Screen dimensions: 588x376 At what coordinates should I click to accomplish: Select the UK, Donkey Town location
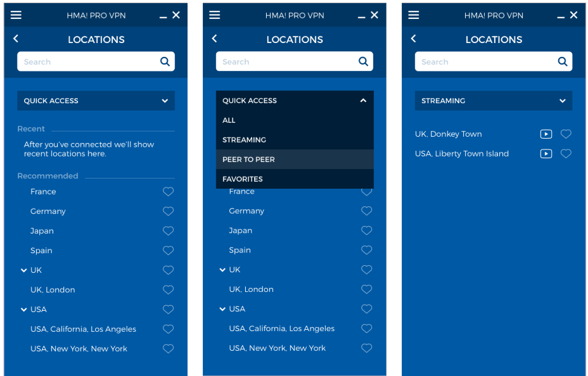tap(448, 134)
